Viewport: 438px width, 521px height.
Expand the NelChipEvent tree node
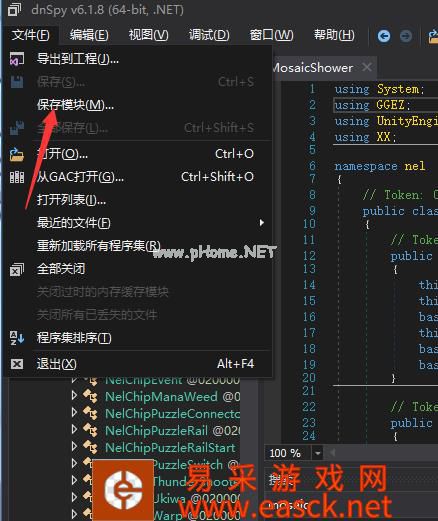pos(74,379)
